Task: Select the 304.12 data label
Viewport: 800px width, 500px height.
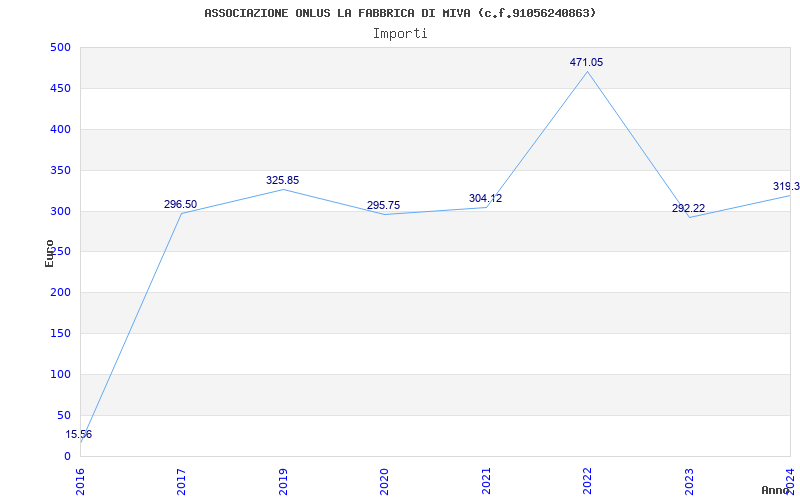Action: tap(485, 198)
